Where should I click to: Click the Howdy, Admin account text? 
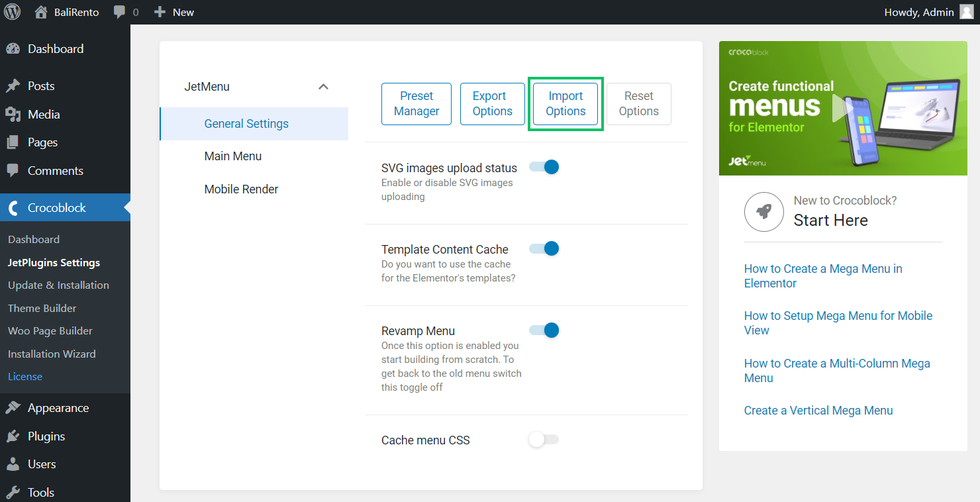click(919, 12)
